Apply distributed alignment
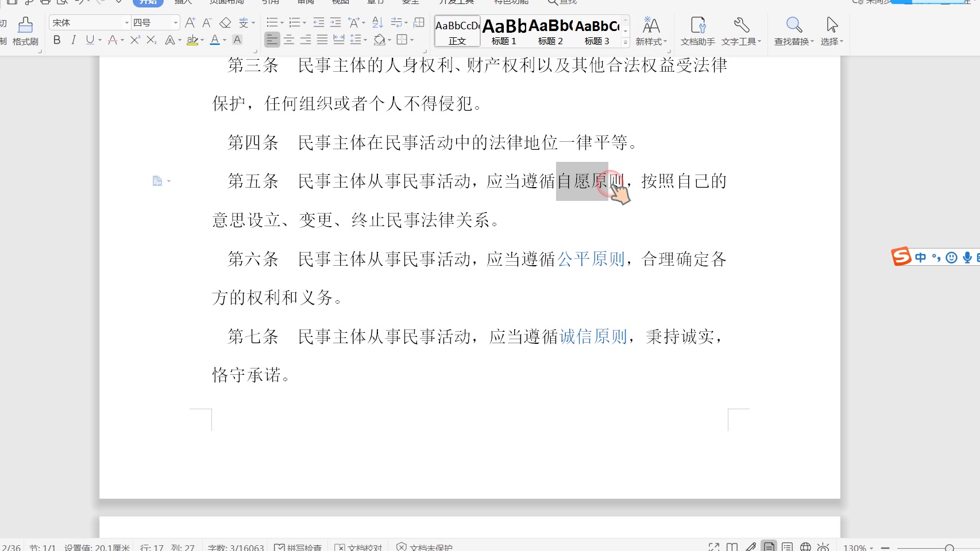The height and width of the screenshot is (551, 980). coord(339,40)
